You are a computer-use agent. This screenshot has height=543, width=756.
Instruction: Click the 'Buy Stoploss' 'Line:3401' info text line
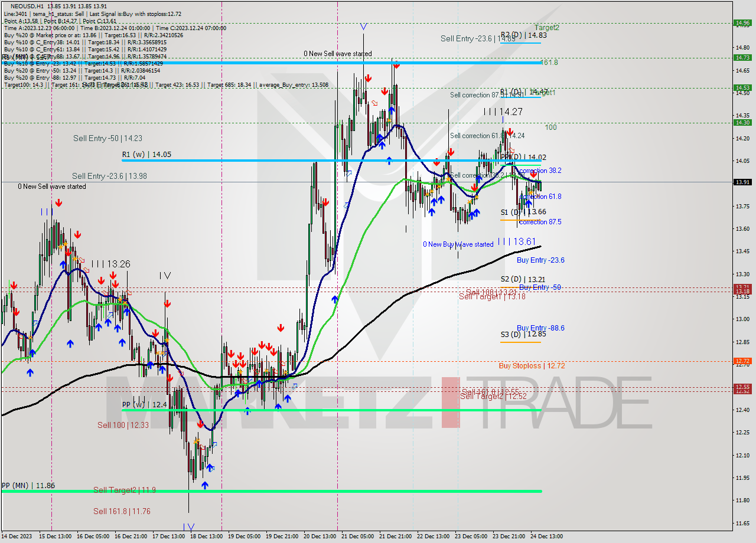pyautogui.click(x=93, y=14)
